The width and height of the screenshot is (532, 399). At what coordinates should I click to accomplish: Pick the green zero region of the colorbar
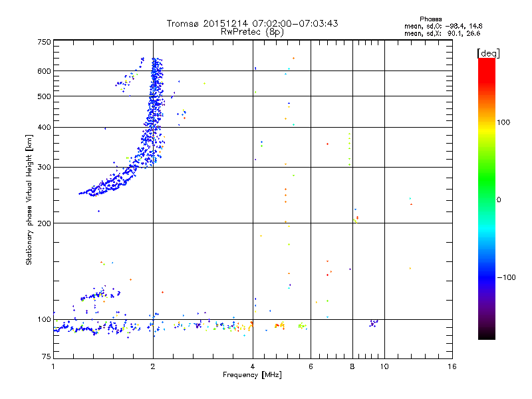pyautogui.click(x=487, y=199)
